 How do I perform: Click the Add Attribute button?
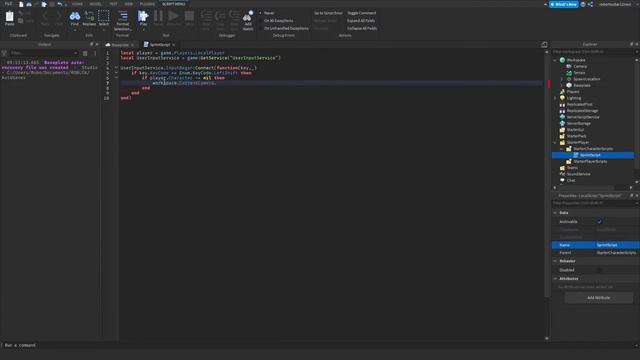click(599, 298)
